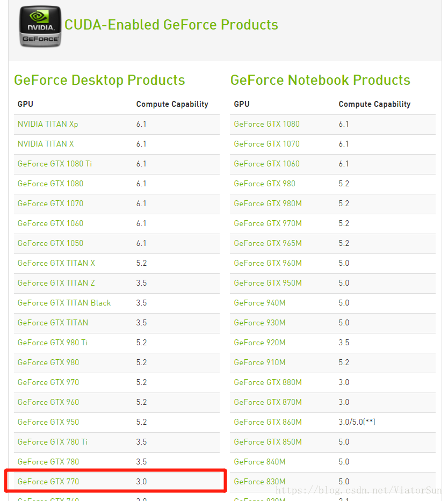Click 5.2 capability value for GTX 965M

pyautogui.click(x=344, y=243)
